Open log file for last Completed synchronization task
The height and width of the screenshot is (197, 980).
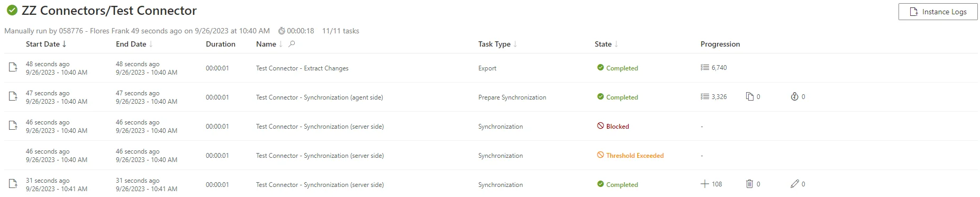[13, 184]
